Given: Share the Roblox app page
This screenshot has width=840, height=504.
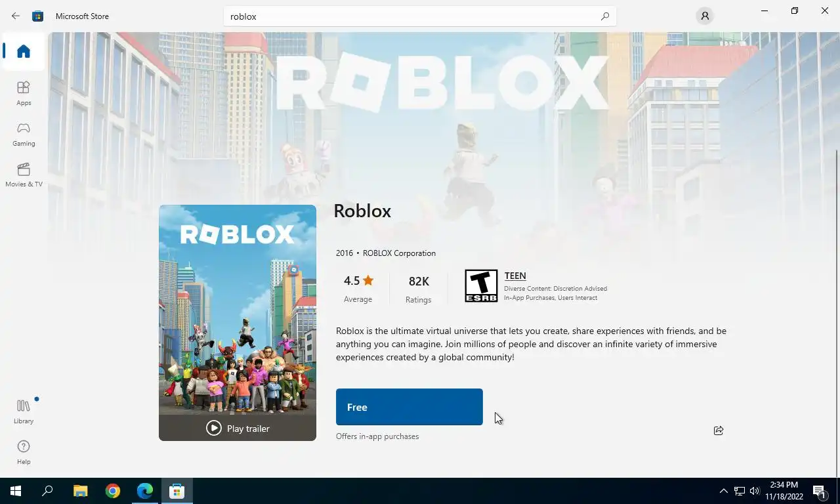Looking at the screenshot, I should coord(719,430).
